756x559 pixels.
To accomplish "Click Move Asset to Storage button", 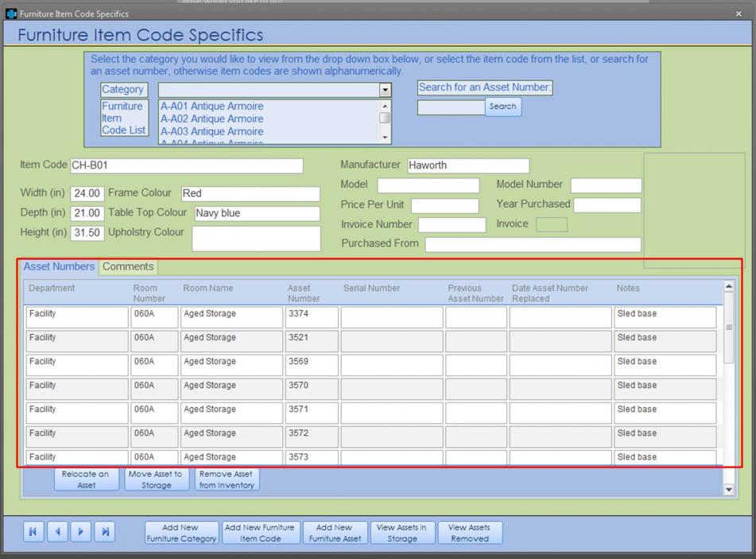I will pos(156,479).
